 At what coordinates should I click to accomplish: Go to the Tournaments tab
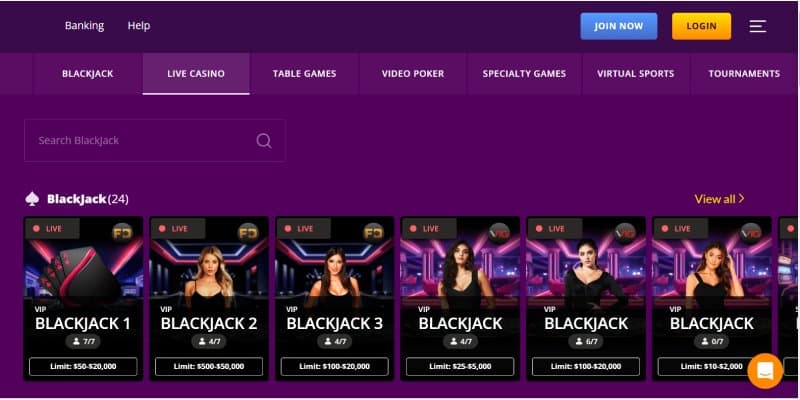744,74
